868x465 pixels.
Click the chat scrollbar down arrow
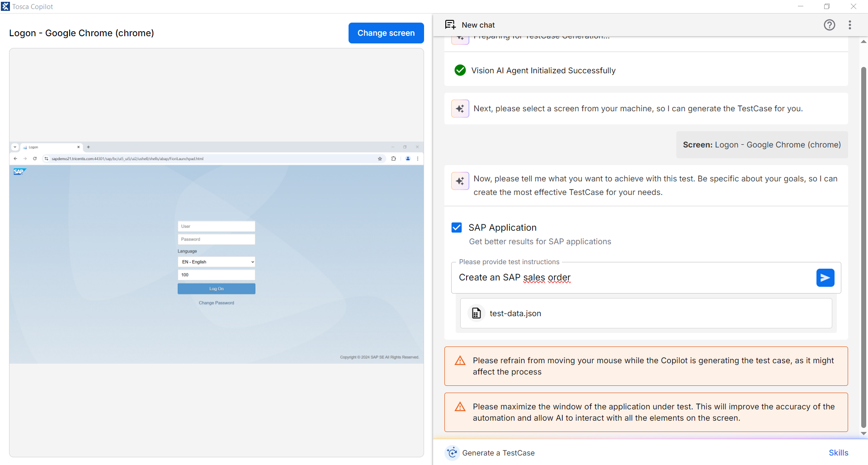tap(863, 433)
